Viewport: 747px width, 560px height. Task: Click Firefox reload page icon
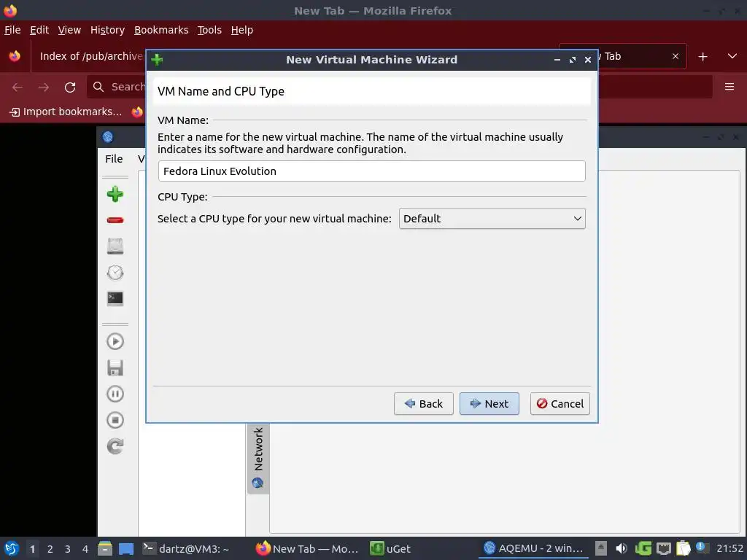pos(70,87)
